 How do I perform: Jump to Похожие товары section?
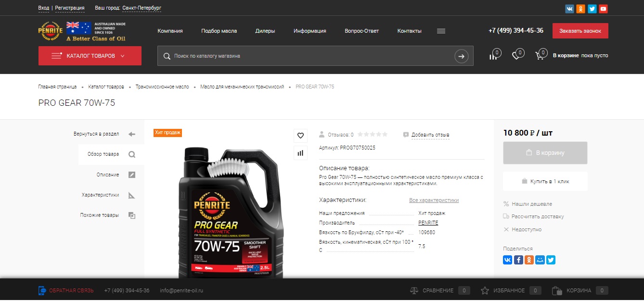tap(100, 215)
